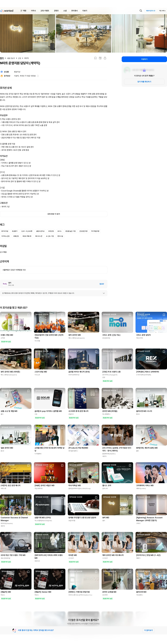Bookmark the 미국 틱톡샵 MD card
This screenshot has width=167, height=644.
[x=96, y=465]
